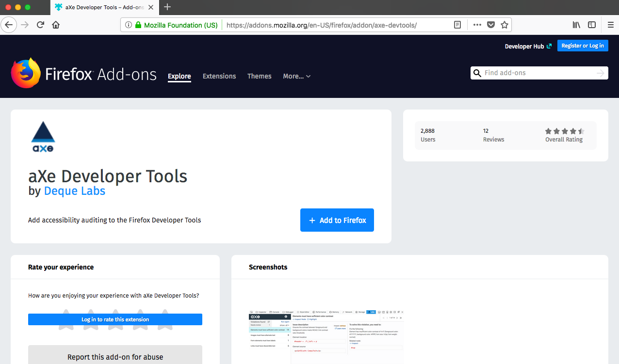
Task: Click the Rate your experience heading
Action: pyautogui.click(x=61, y=267)
